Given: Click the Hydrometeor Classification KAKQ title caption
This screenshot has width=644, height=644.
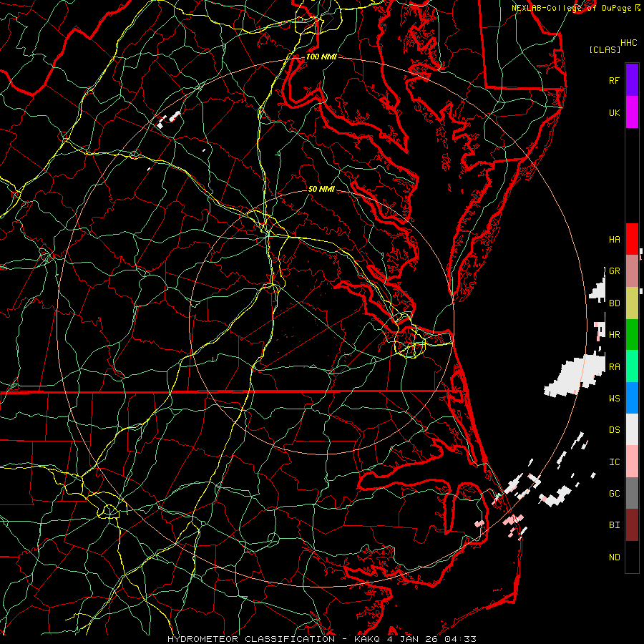Looking at the screenshot, I should [x=322, y=639].
